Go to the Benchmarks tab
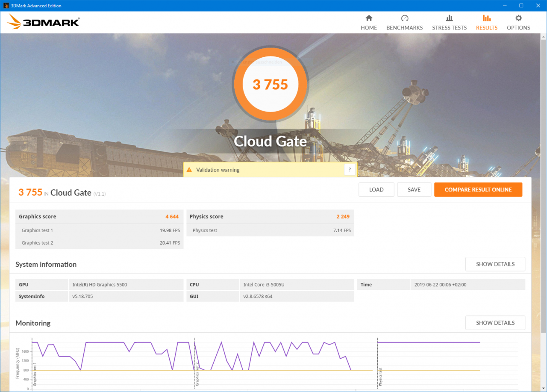This screenshot has height=392, width=547. pyautogui.click(x=404, y=23)
